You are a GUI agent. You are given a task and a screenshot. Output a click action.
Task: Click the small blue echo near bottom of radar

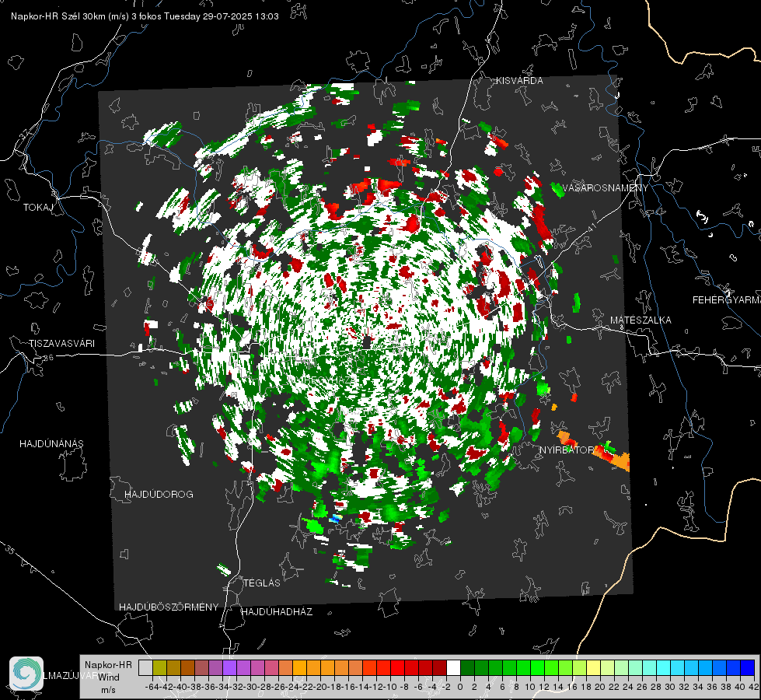335,520
